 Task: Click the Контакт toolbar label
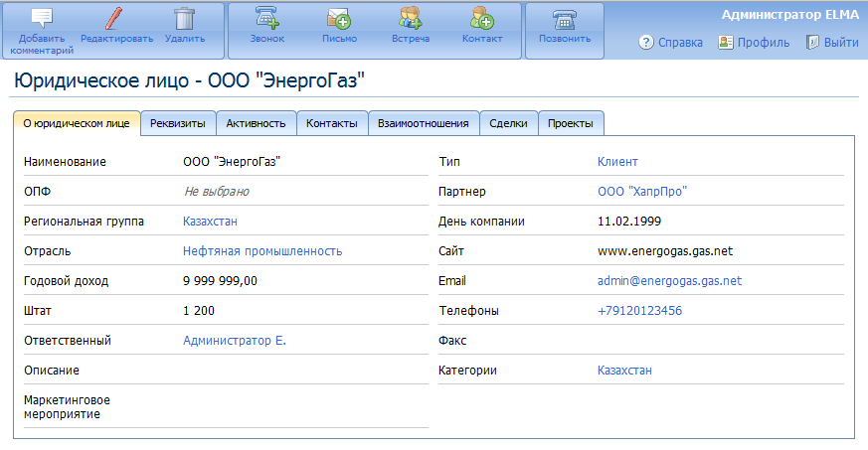(x=481, y=39)
